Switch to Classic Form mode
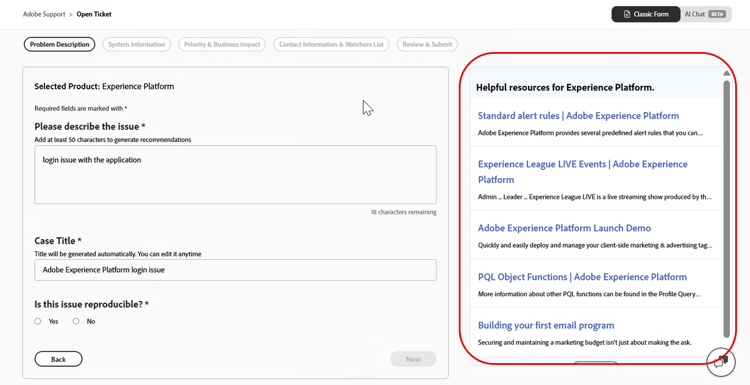This screenshot has width=750, height=385. pos(646,14)
